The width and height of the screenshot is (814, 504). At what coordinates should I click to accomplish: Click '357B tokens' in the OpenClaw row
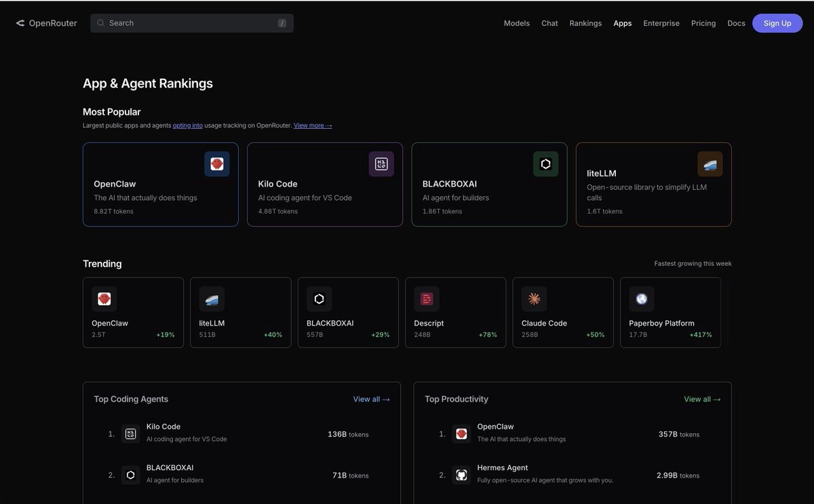click(679, 435)
